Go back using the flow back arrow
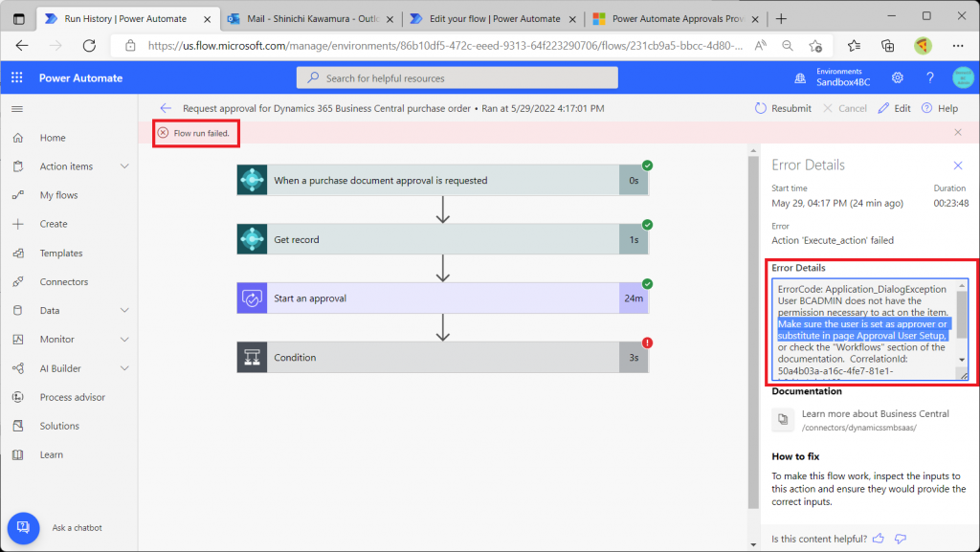The image size is (980, 552). [x=165, y=108]
